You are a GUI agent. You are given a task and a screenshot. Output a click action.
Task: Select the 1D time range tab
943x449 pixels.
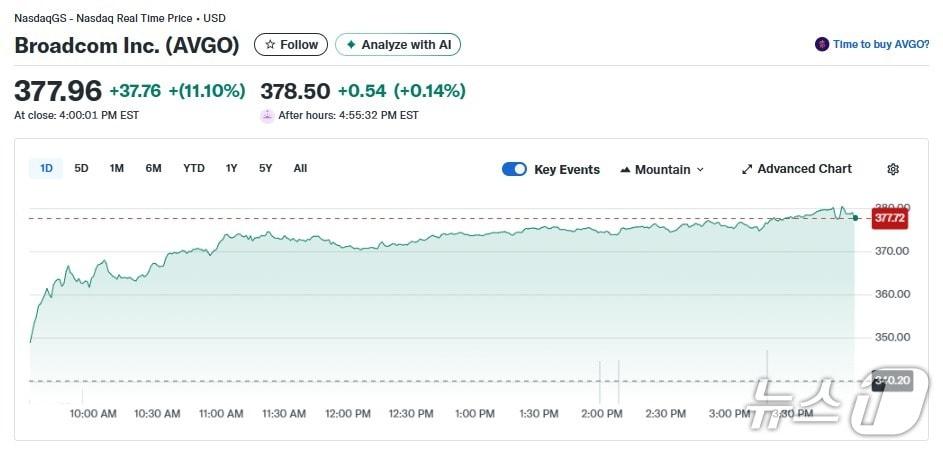click(46, 168)
